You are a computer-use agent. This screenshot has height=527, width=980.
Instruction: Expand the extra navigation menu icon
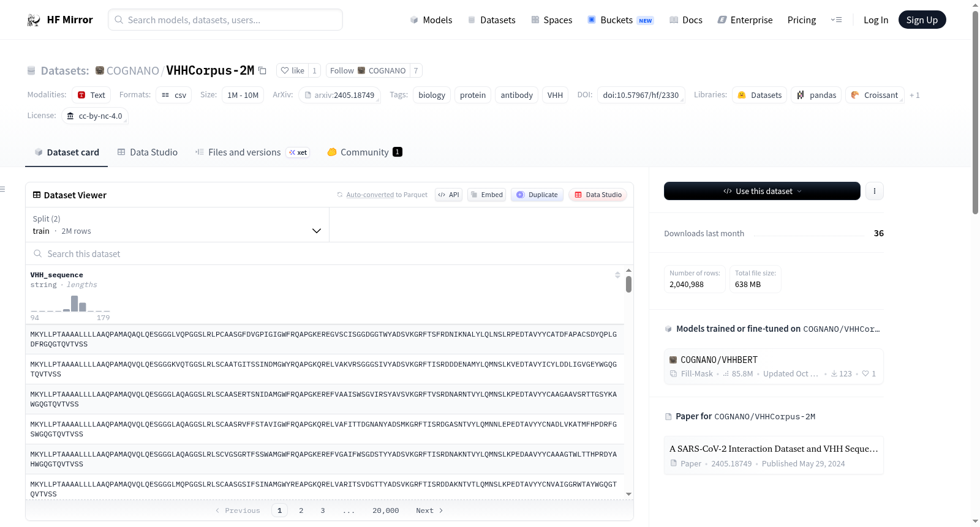tap(836, 20)
